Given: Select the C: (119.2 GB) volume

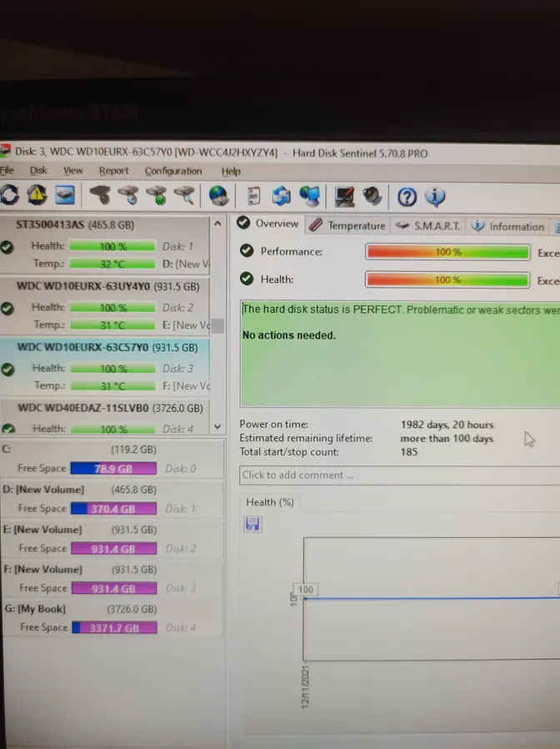Looking at the screenshot, I should 112,459.
